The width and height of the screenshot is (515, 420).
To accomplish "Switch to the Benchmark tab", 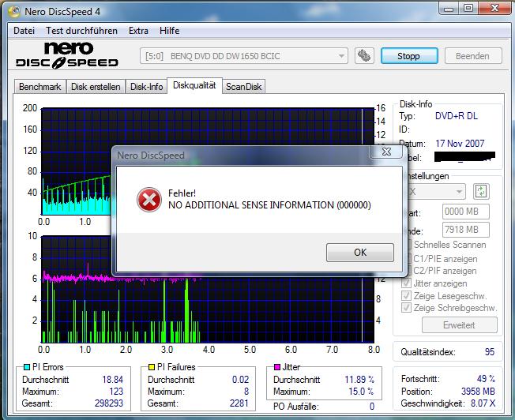I will click(39, 87).
